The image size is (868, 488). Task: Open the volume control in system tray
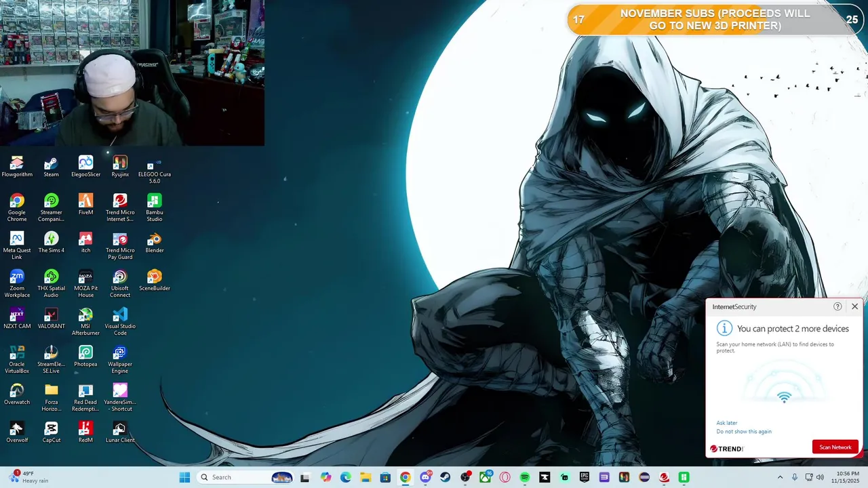click(x=820, y=477)
